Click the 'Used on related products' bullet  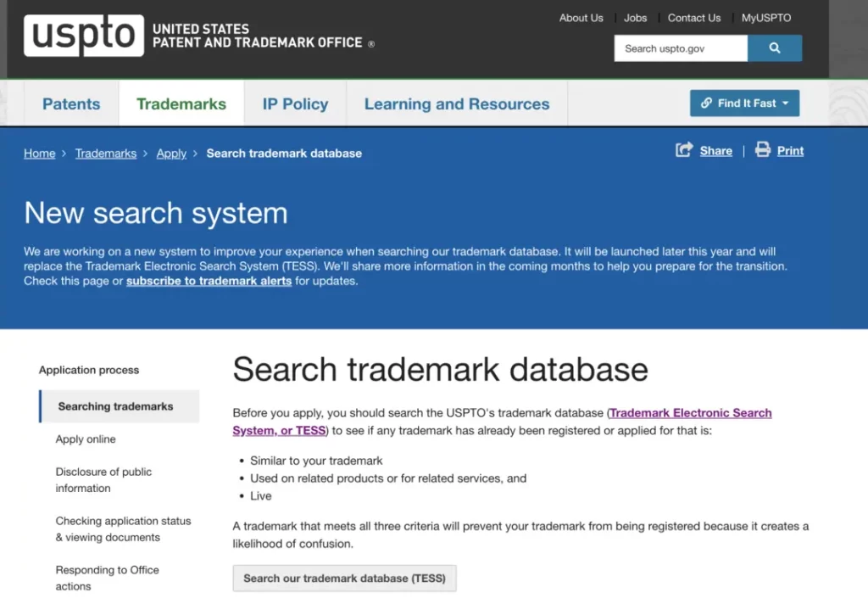(x=388, y=478)
